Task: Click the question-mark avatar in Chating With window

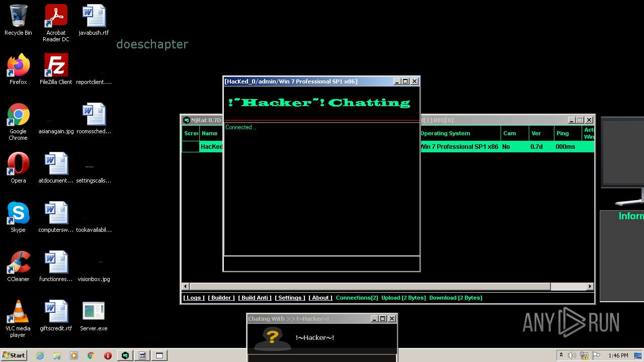Action: click(x=272, y=338)
